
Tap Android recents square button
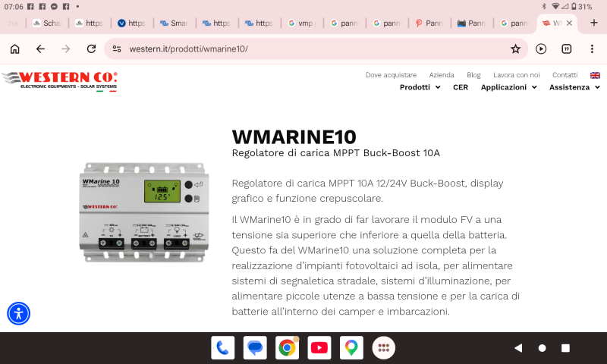[x=565, y=348]
